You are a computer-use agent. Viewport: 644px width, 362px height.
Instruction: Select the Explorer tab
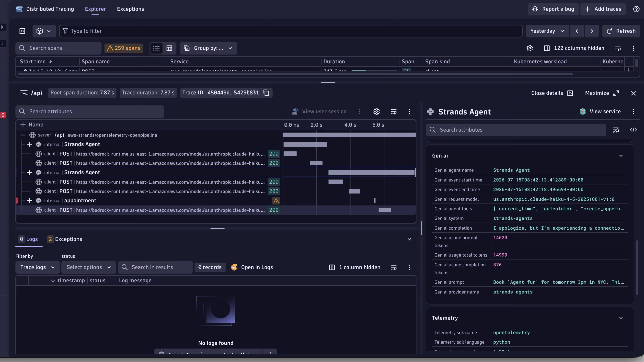[95, 9]
